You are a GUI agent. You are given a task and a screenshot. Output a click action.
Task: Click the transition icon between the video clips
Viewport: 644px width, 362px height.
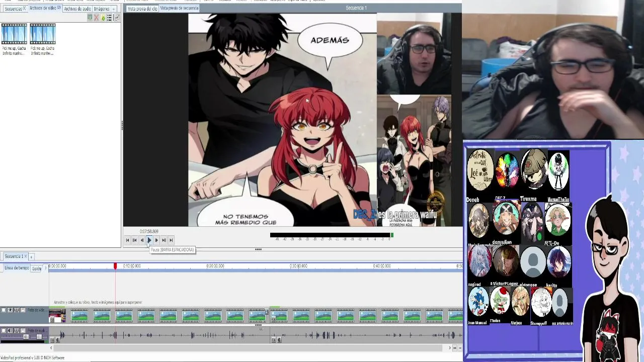coord(267,312)
